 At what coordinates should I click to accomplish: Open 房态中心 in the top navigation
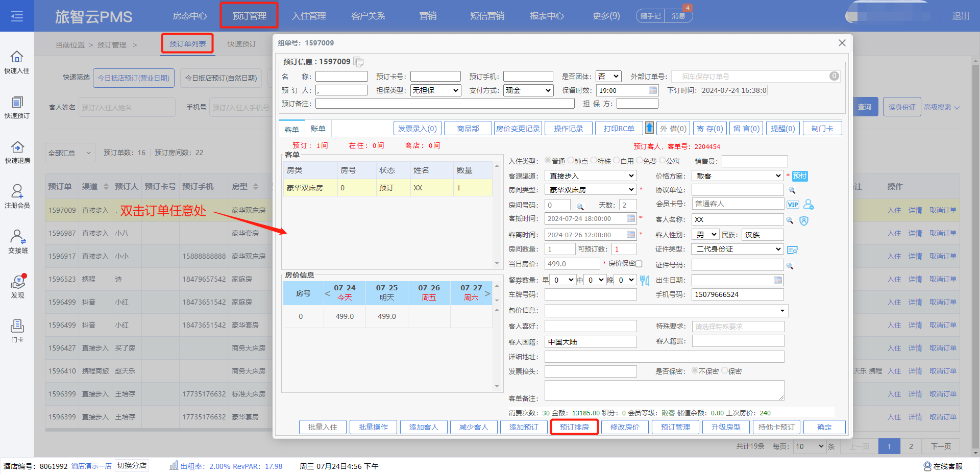[190, 16]
